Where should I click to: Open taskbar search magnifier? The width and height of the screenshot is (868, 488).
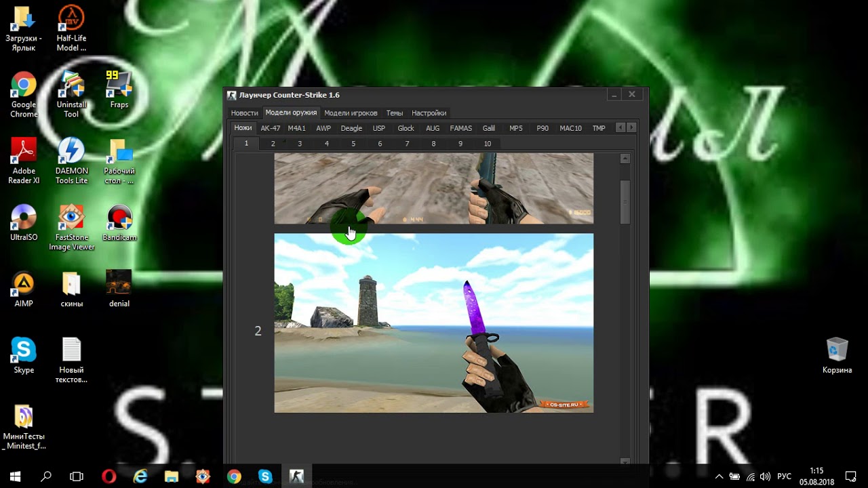point(46,476)
